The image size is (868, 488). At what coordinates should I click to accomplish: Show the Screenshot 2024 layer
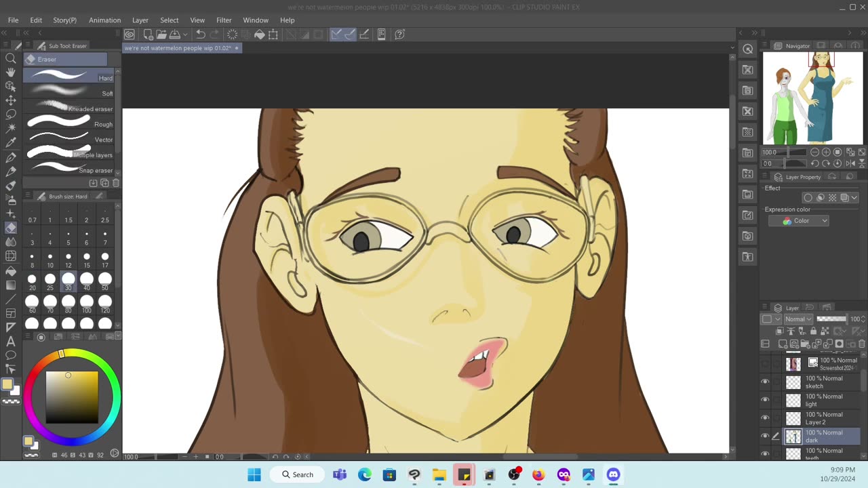tap(765, 364)
